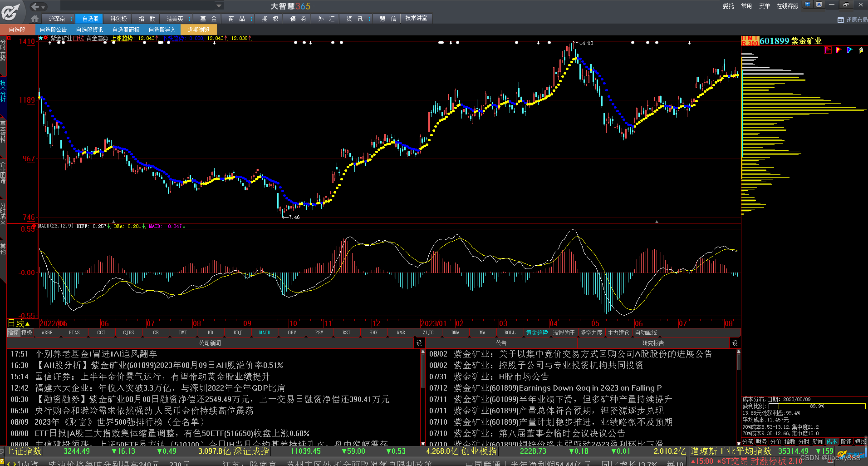The image size is (868, 466).
Task: Click the Dazhihui logo in bottom-right corner
Action: point(850,455)
